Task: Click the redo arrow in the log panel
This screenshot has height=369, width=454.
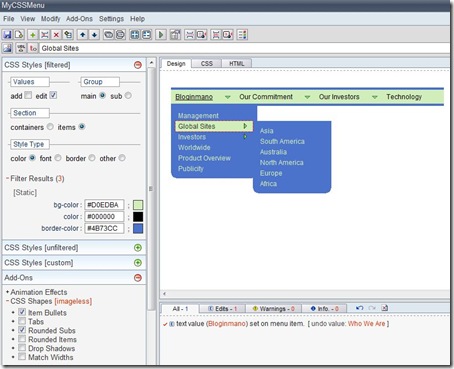Action: [x=372, y=308]
